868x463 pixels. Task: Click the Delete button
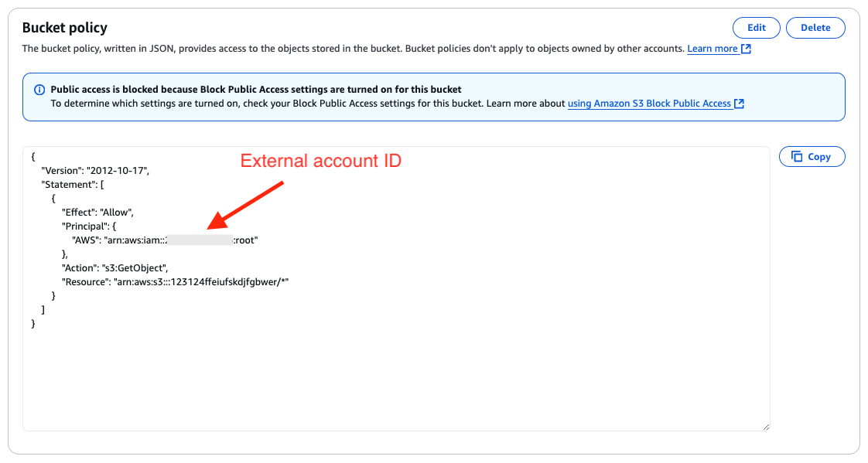[x=815, y=27]
